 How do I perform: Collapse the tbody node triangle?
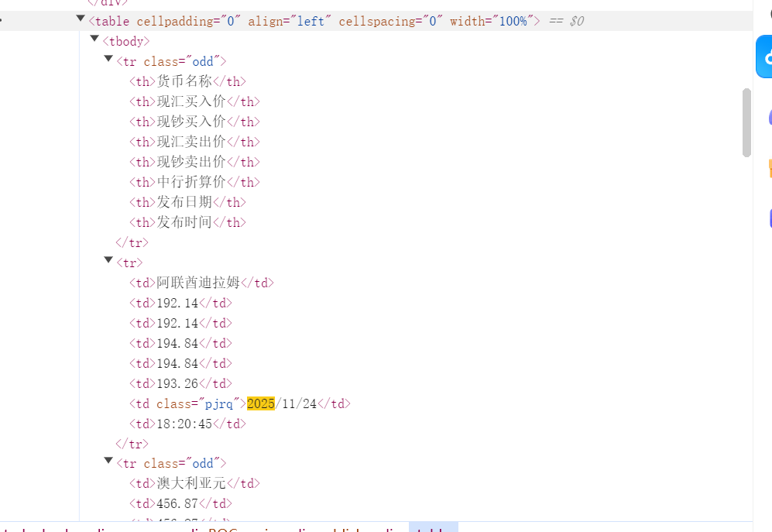click(94, 39)
